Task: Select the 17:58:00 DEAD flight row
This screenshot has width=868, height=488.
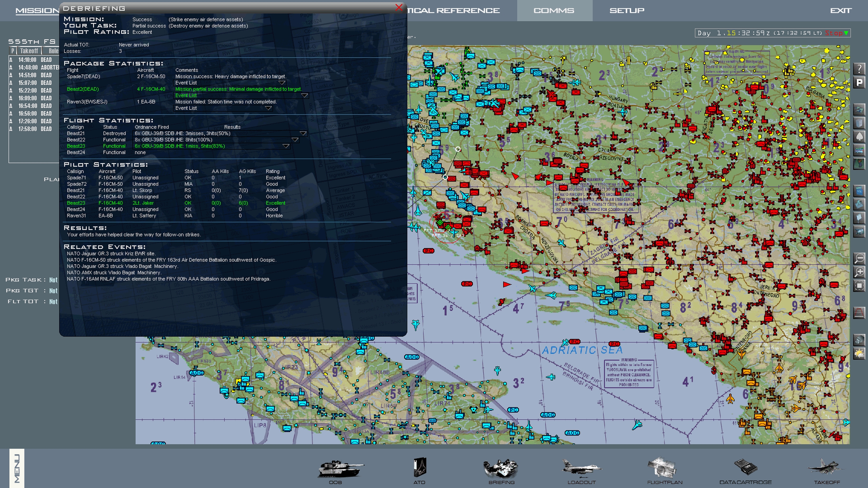Action: click(x=35, y=129)
